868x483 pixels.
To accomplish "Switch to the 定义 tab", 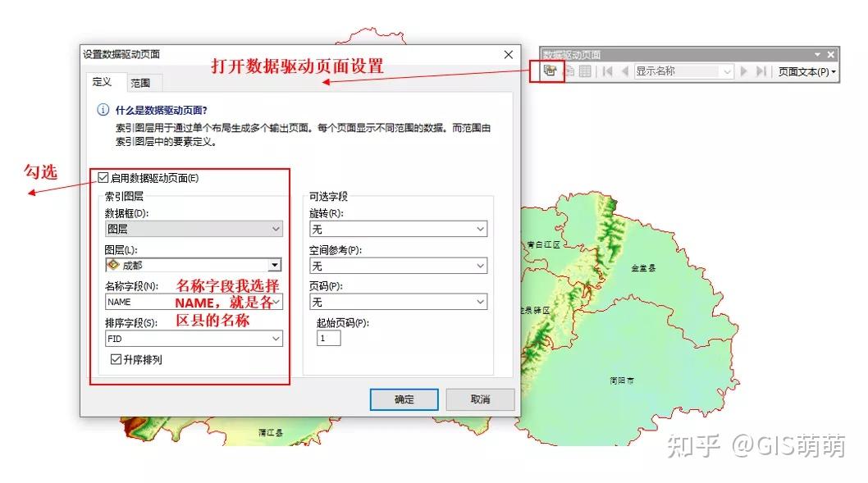I will click(102, 82).
